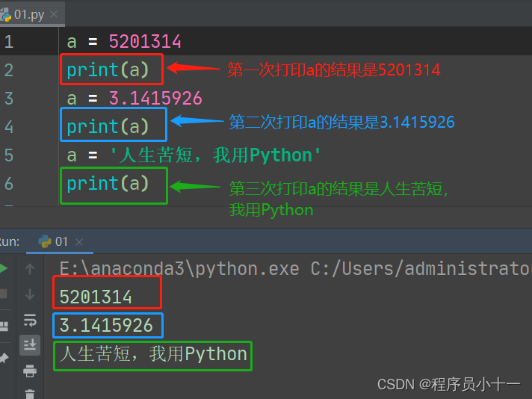Viewport: 532px width, 399px height.
Task: Click the string '人生苦短，我用Python' on line 5
Action: pyautogui.click(x=215, y=155)
